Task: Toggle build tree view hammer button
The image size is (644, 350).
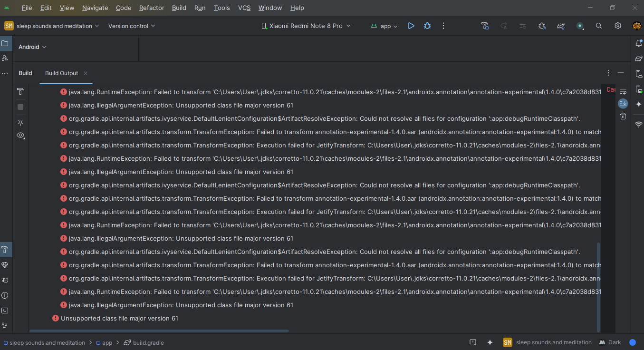Action: [x=20, y=91]
